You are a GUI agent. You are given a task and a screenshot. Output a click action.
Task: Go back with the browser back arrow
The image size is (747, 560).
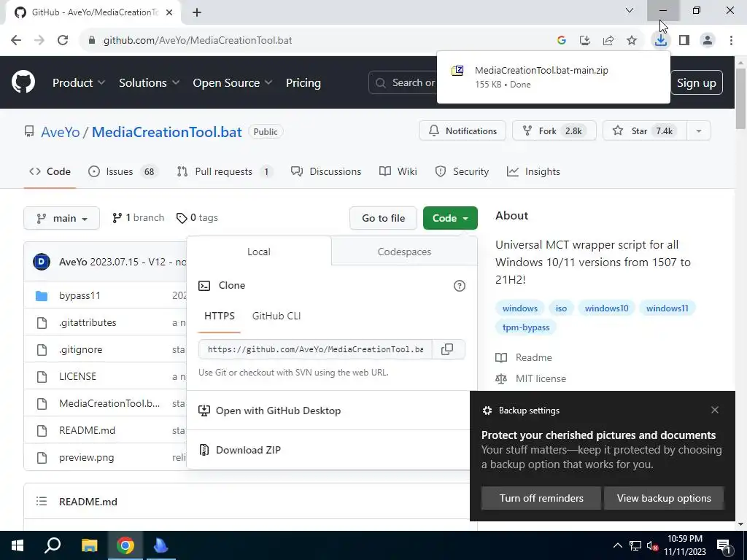[16, 40]
